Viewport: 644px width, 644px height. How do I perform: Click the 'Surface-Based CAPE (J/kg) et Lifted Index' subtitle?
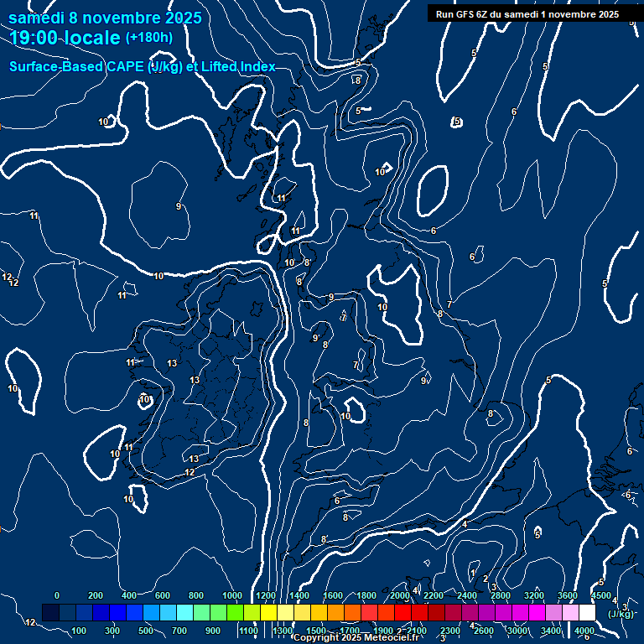[x=143, y=67]
